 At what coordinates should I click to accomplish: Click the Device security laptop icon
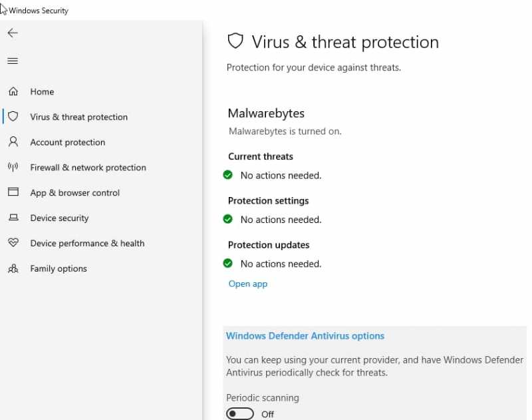click(13, 218)
